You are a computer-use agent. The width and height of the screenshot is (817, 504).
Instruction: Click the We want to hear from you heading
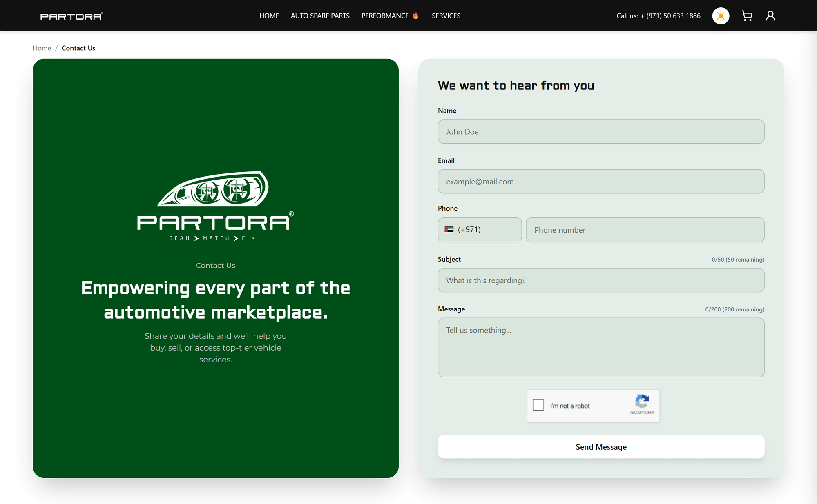pyautogui.click(x=516, y=86)
